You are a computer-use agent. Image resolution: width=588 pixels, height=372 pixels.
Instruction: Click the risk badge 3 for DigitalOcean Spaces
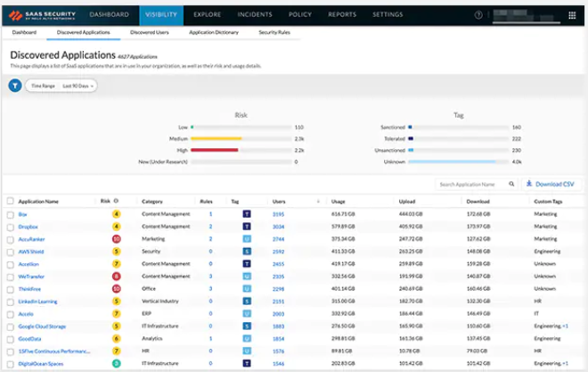point(116,363)
